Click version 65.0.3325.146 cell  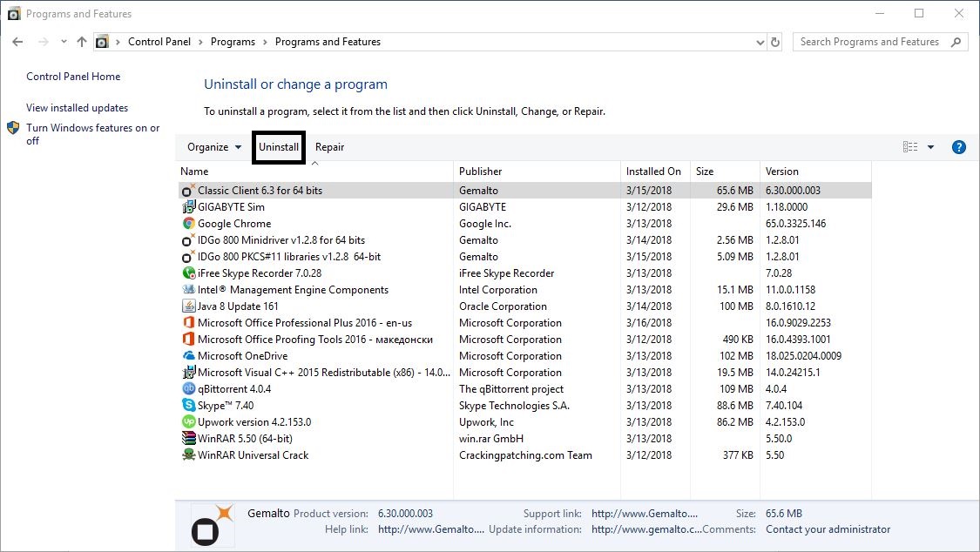click(x=795, y=223)
